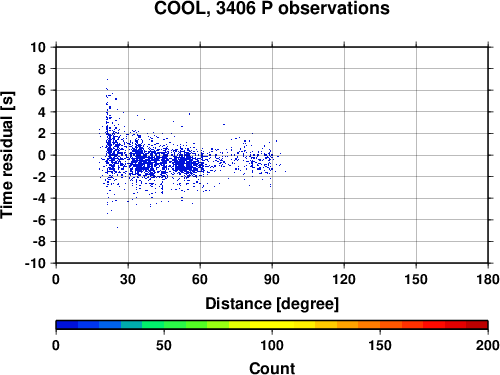Click the dense data cluster near 55 degrees
This screenshot has height=375, width=500.
(x=185, y=164)
